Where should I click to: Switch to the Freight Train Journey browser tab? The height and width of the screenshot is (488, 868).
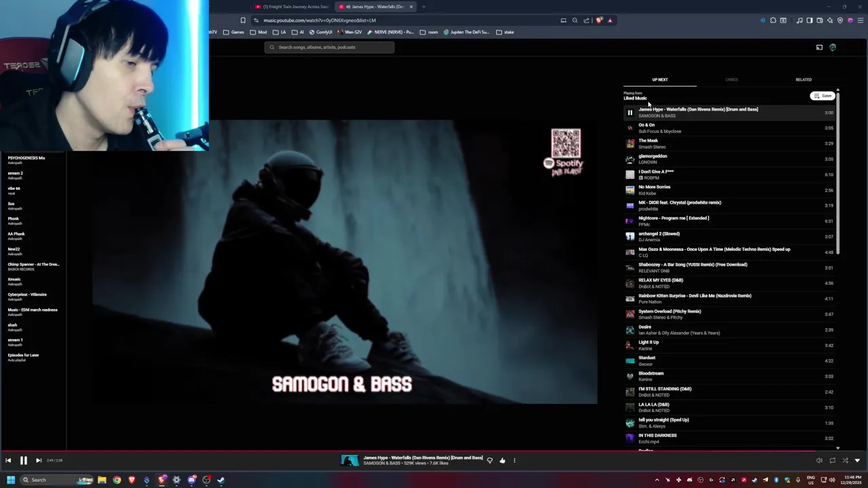coord(293,7)
